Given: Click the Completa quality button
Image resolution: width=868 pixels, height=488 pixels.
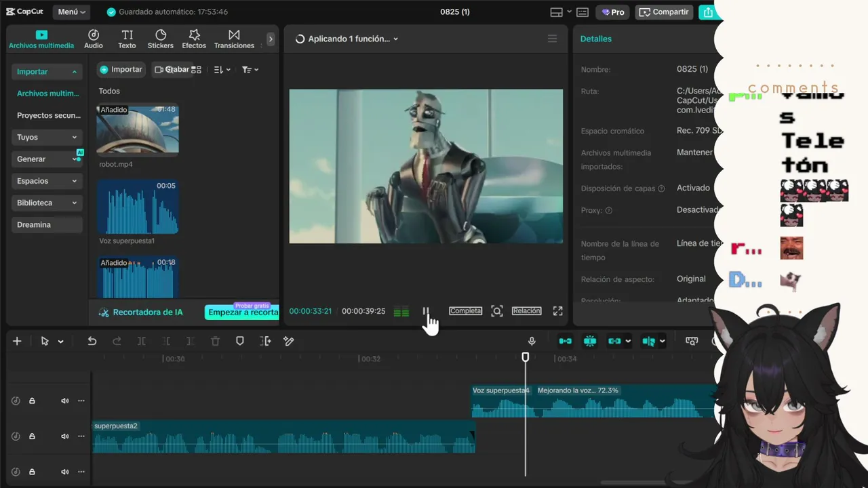Looking at the screenshot, I should click(465, 311).
